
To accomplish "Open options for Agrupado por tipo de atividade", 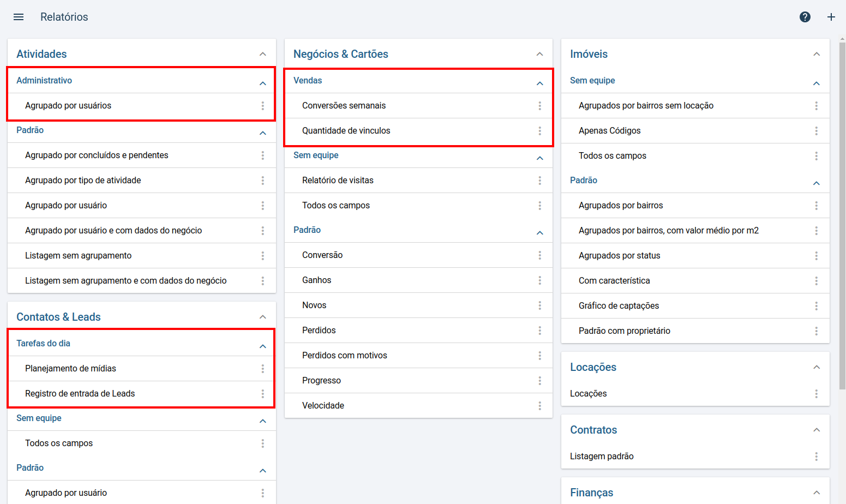I will point(263,181).
